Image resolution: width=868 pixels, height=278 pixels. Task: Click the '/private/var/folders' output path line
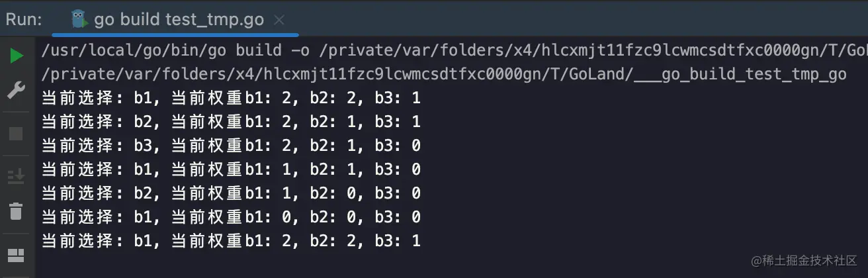[444, 74]
